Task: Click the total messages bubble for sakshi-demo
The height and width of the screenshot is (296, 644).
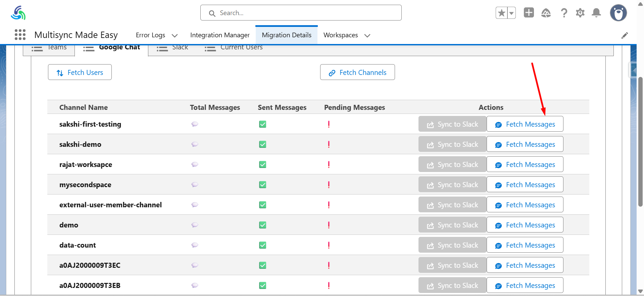Action: 195,144
